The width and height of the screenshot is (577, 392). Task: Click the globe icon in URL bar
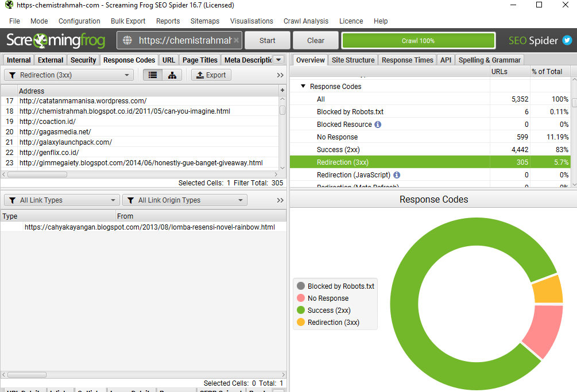click(127, 41)
